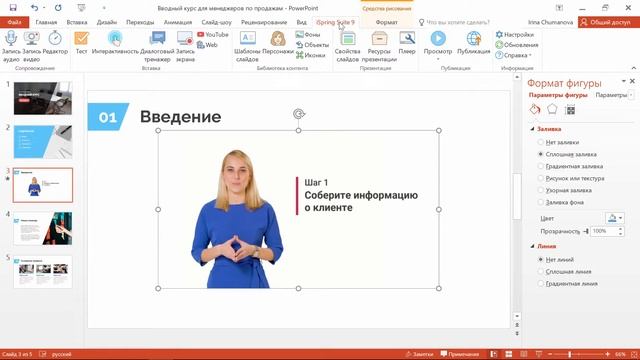
Task: Open the Файл menu
Action: 14,22
